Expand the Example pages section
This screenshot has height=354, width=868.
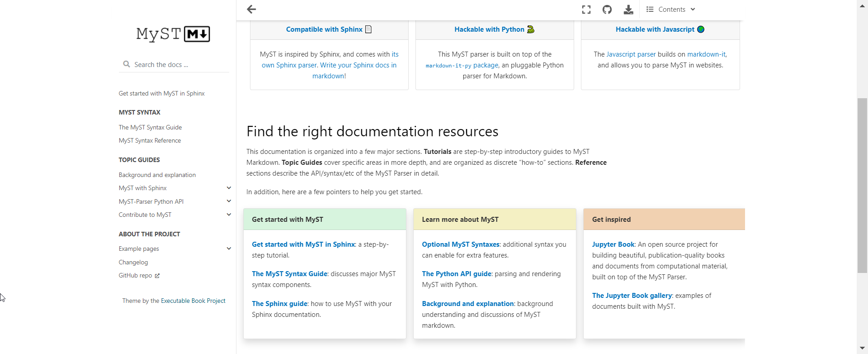coord(229,249)
